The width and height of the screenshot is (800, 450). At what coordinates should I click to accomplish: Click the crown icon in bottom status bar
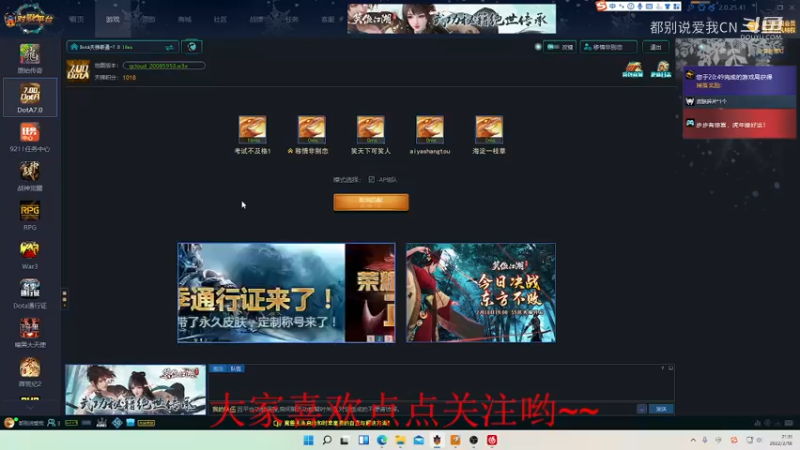coord(102,422)
